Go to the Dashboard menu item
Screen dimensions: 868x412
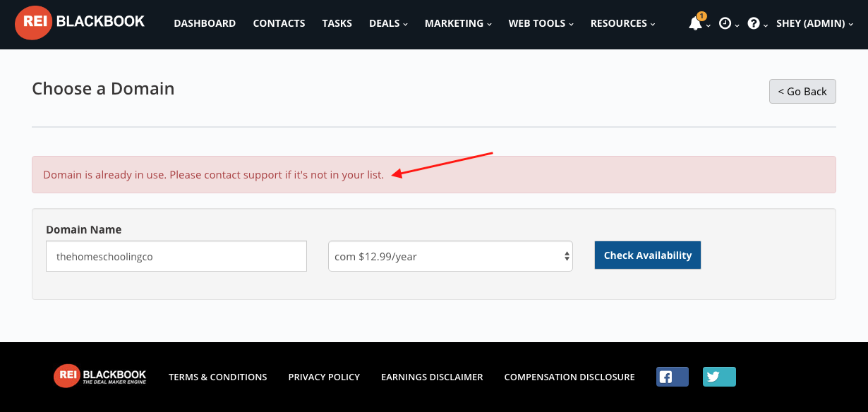[x=205, y=23]
